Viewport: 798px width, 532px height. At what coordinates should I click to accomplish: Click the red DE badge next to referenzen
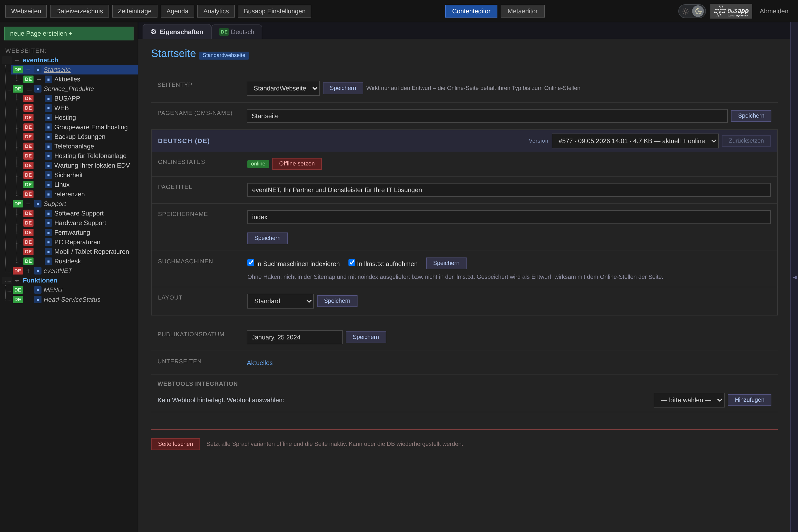click(28, 194)
